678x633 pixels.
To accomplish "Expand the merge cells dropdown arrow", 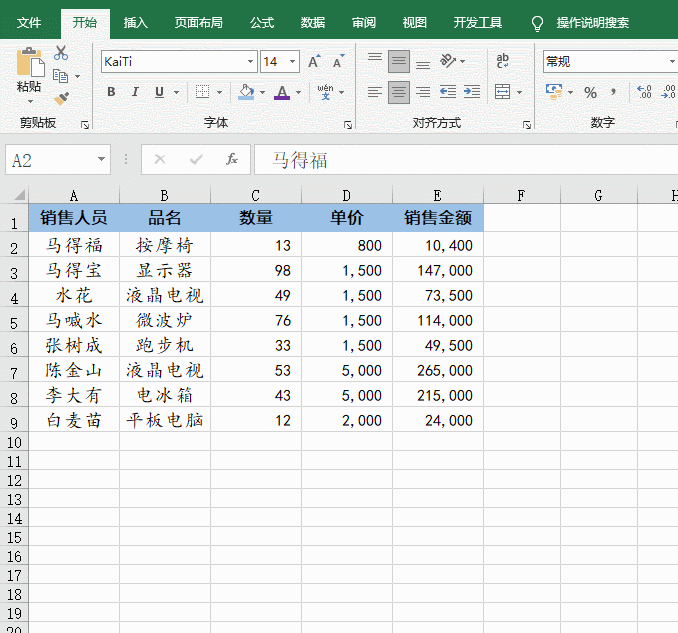I will (519, 92).
